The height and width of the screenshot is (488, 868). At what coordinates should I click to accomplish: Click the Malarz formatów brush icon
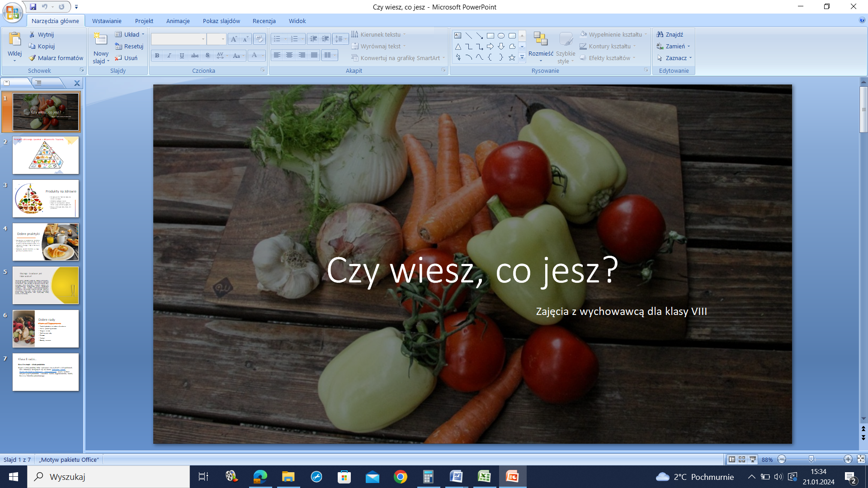click(32, 58)
